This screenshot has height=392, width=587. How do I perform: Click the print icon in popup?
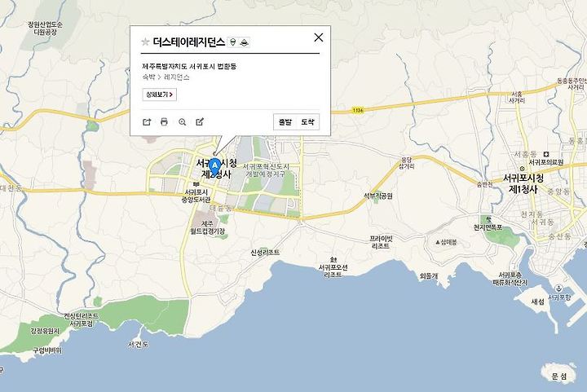pyautogui.click(x=164, y=122)
